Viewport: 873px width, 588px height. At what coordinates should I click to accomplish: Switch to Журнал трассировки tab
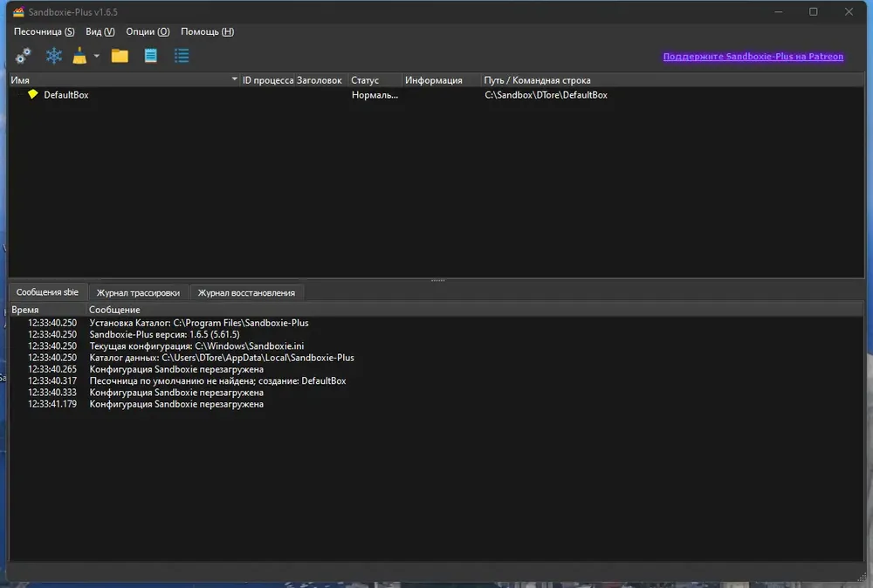pyautogui.click(x=138, y=292)
